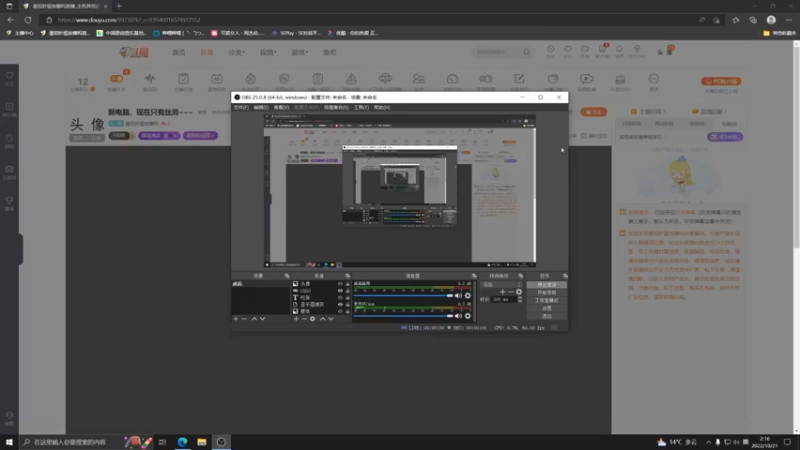800x450 pixels.
Task: Adjust the desktop audio volume slider in OBS
Action: (x=404, y=296)
